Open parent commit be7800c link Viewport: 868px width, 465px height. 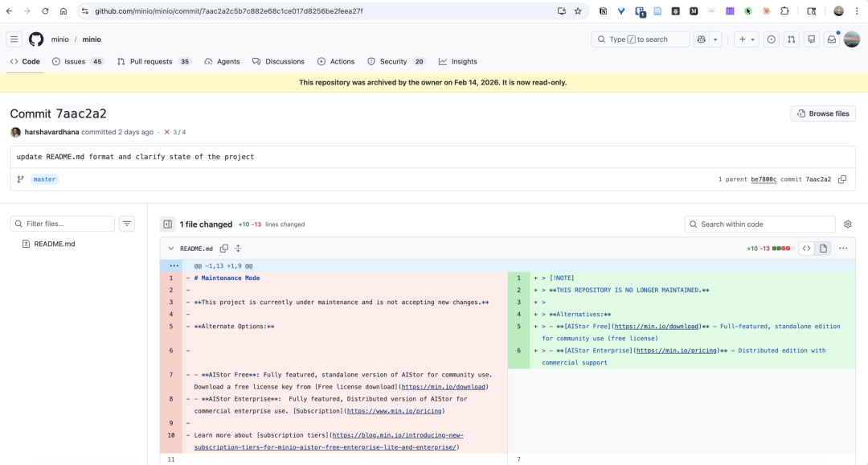[763, 179]
